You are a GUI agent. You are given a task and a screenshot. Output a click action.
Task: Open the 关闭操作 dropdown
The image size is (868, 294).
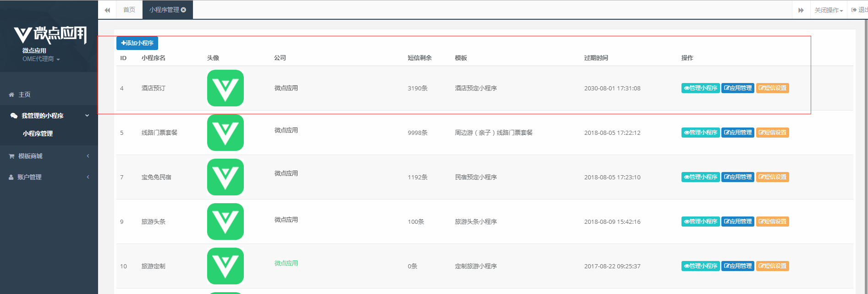829,10
